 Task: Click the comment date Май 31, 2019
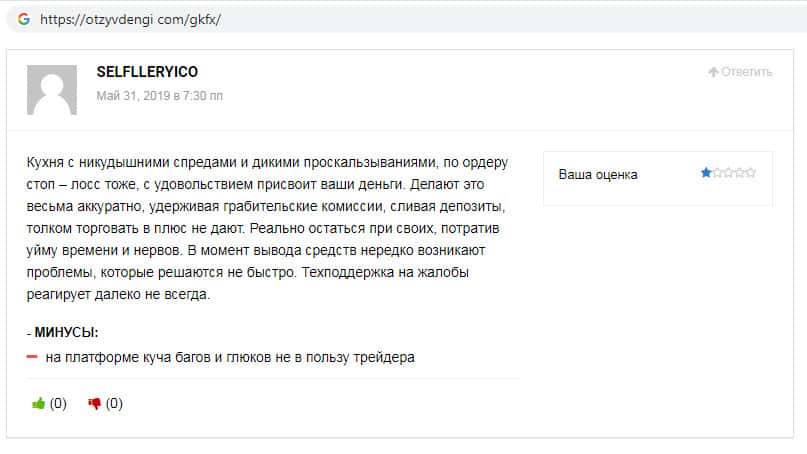[x=159, y=96]
